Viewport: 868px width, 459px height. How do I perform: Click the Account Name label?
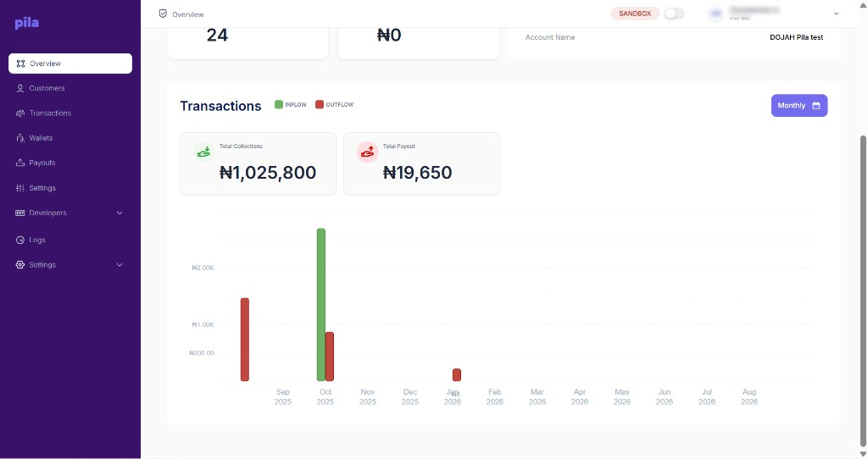click(x=549, y=37)
